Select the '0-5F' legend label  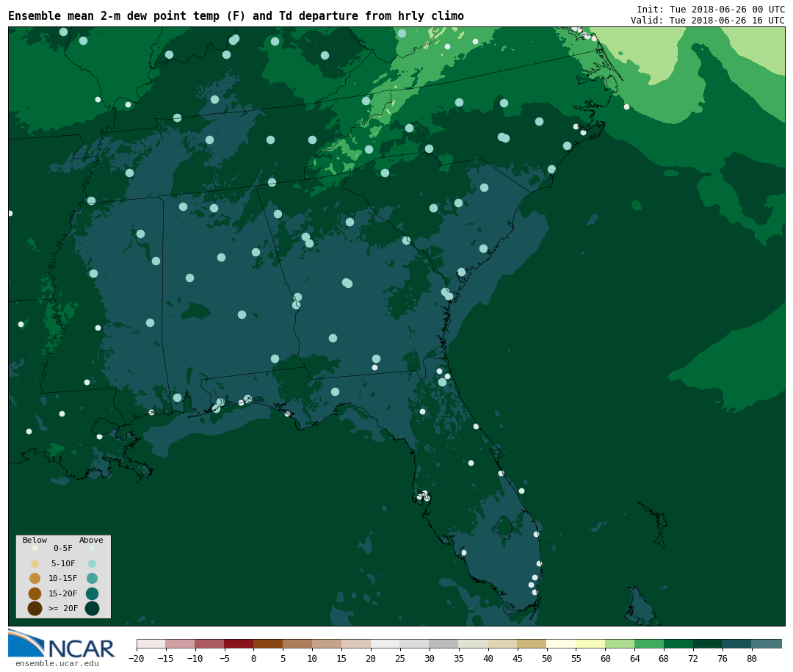[x=62, y=548]
